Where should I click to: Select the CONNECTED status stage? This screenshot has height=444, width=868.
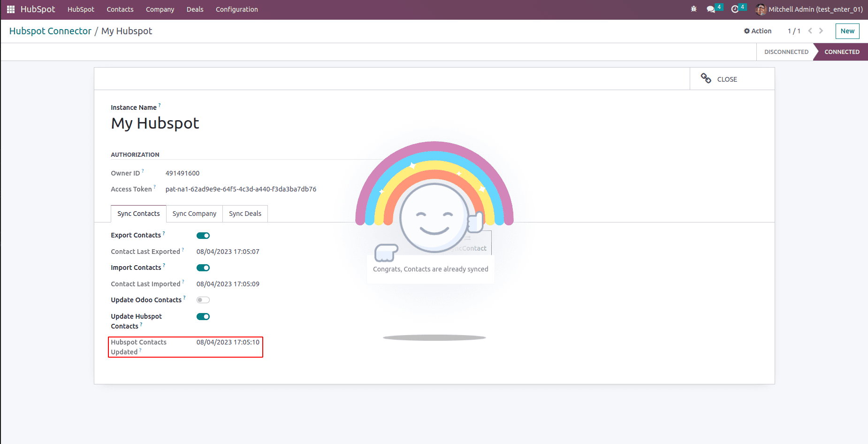(x=842, y=52)
